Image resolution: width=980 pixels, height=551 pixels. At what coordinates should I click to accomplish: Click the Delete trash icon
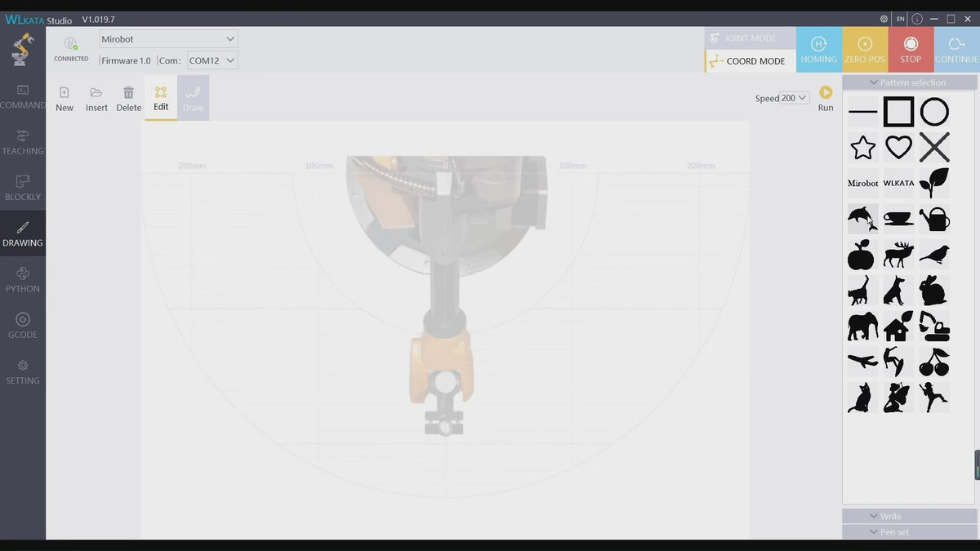coord(128,98)
